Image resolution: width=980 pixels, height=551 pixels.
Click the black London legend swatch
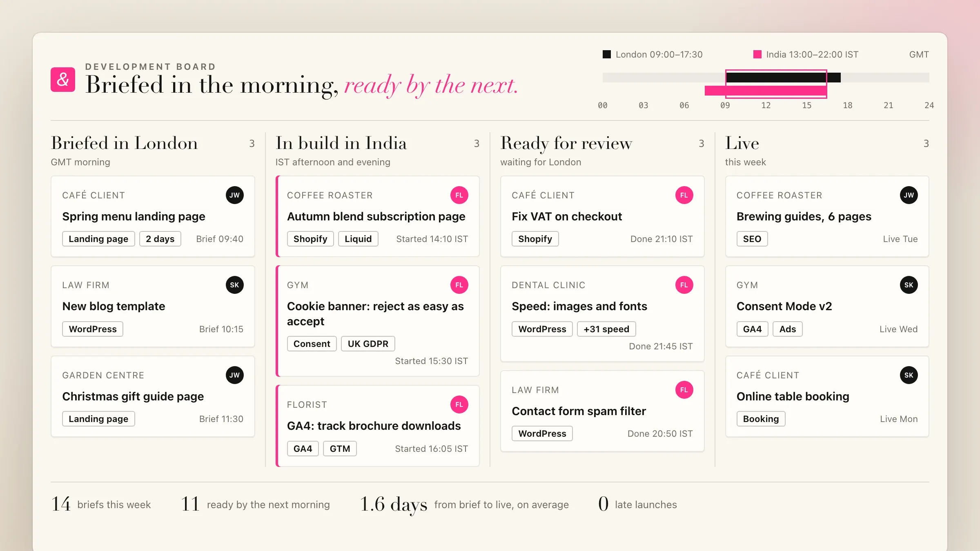607,54
